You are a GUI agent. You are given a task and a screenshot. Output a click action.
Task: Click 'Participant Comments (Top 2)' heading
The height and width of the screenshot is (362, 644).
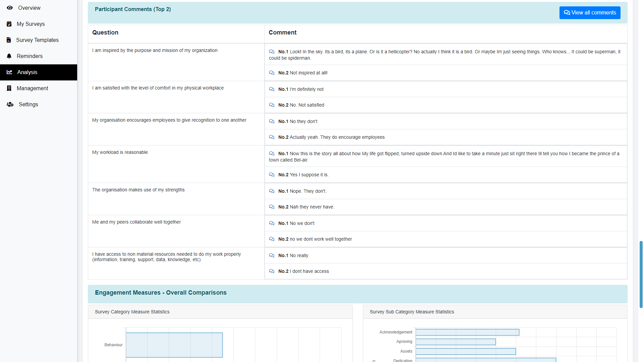pos(133,9)
